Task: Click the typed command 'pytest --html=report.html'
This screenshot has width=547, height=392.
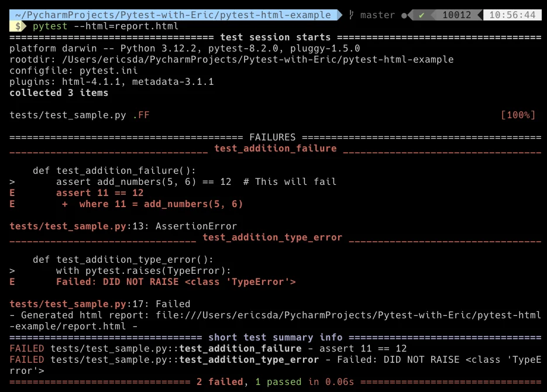Action: 105,26
